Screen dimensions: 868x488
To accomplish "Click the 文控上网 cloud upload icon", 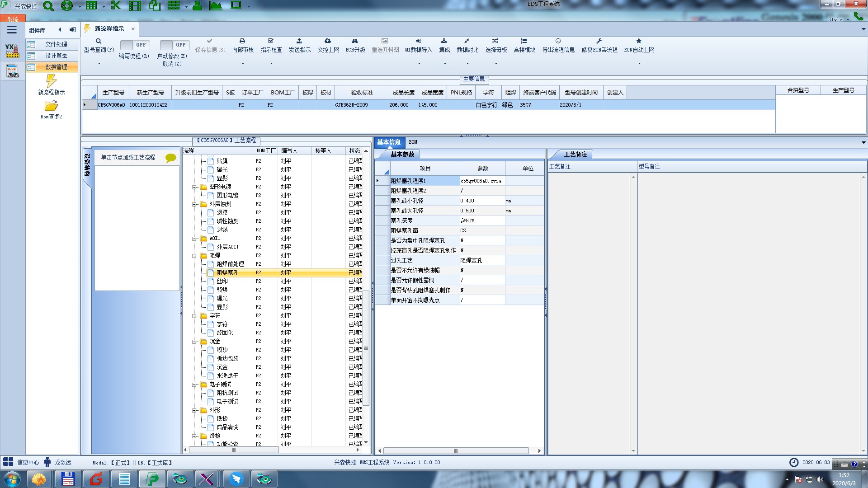I will 328,41.
